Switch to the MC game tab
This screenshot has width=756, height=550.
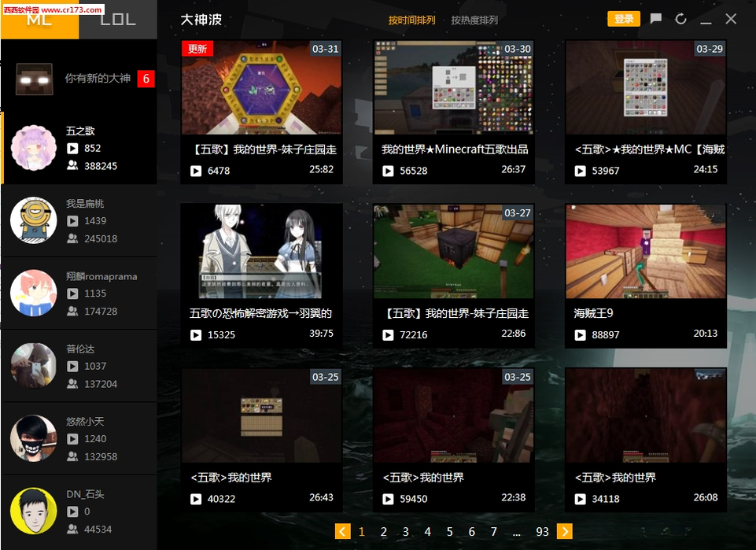[39, 20]
